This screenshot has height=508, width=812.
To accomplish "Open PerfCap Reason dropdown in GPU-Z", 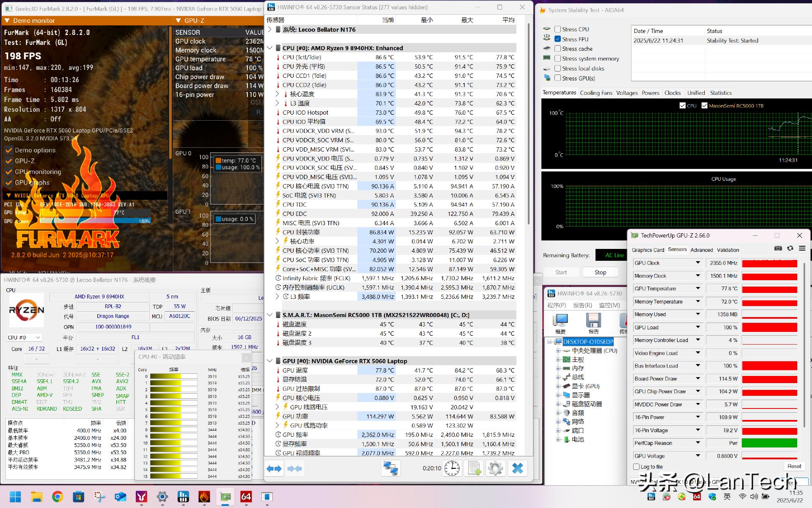I will [698, 443].
